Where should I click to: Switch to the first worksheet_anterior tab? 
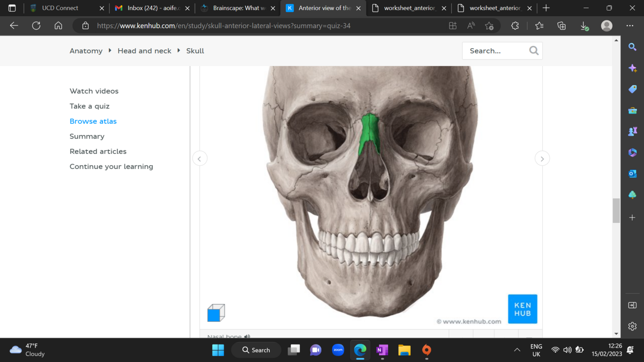tap(409, 8)
